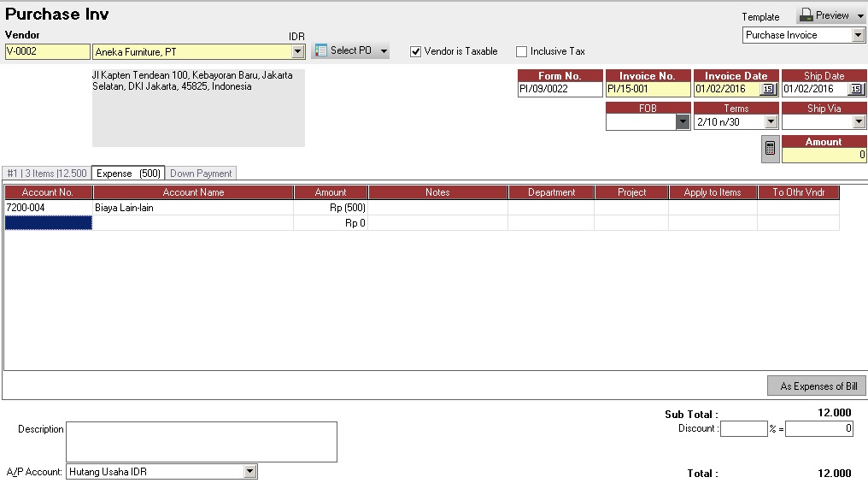This screenshot has width=868, height=483.
Task: Open the Ship Date calendar picker
Action: pyautogui.click(x=856, y=89)
